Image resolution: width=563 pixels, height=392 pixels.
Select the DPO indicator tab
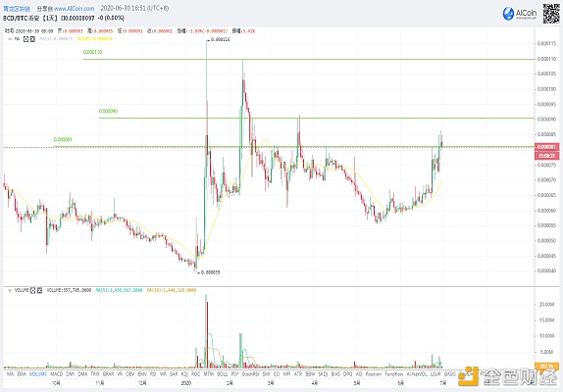347,374
